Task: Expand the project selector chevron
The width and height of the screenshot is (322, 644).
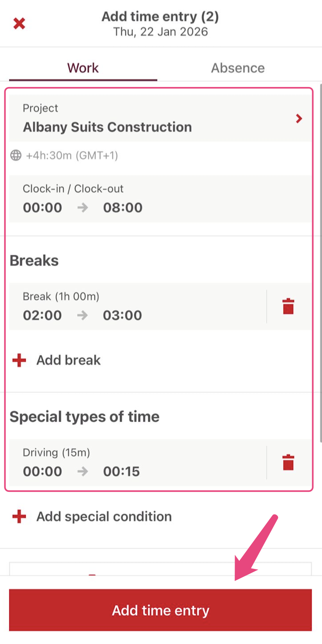Action: tap(299, 118)
